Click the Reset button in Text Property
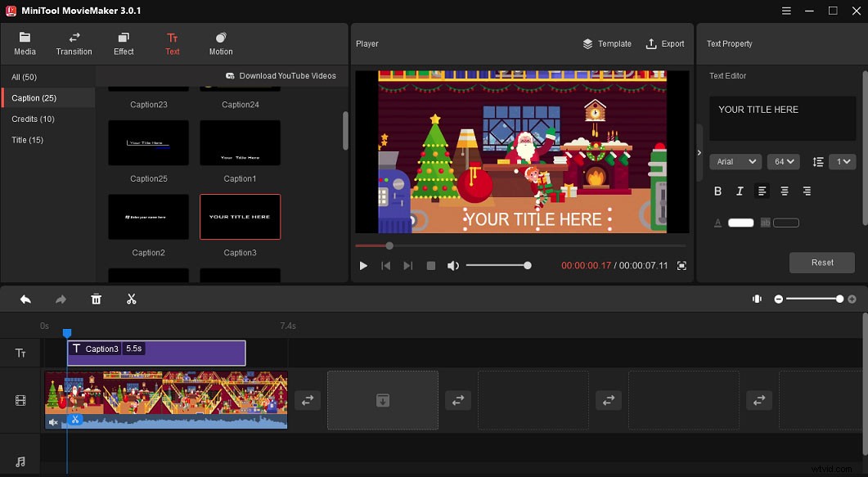This screenshot has height=477, width=868. point(821,262)
